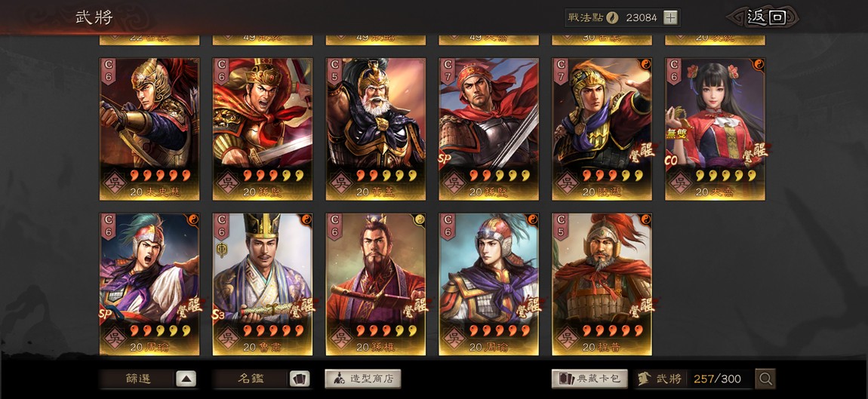
Task: Open the 典藏卡包 card pack
Action: pyautogui.click(x=590, y=379)
